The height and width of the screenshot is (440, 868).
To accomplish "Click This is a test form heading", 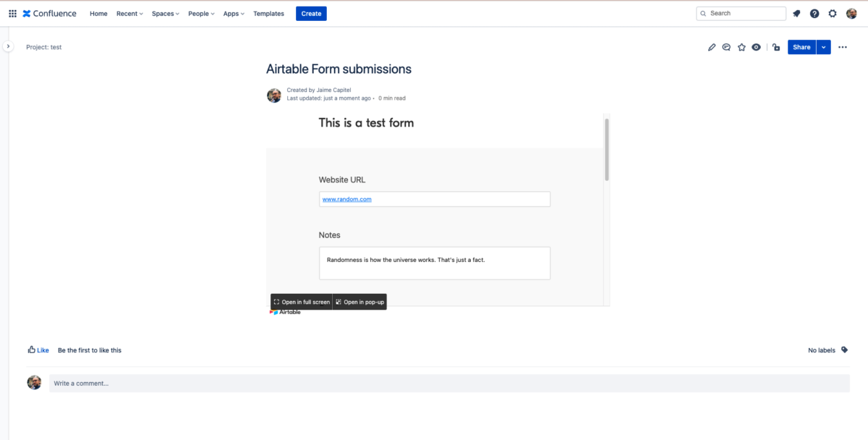I will (x=366, y=123).
